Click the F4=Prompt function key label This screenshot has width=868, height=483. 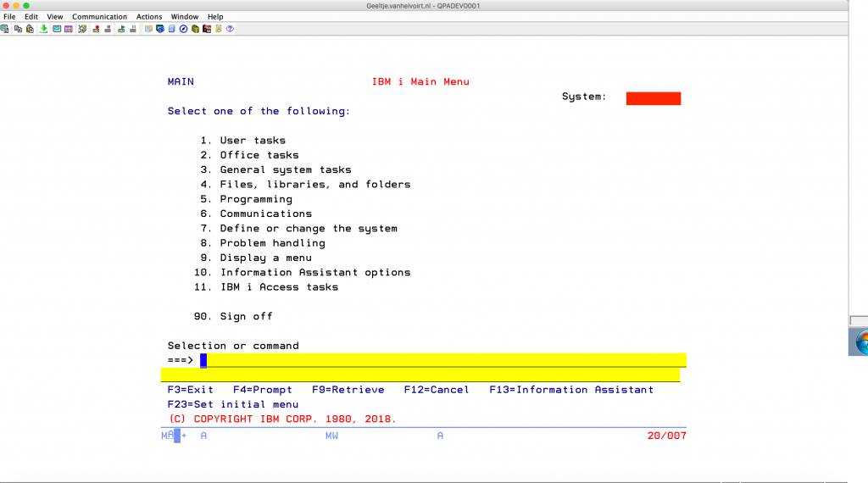click(262, 390)
